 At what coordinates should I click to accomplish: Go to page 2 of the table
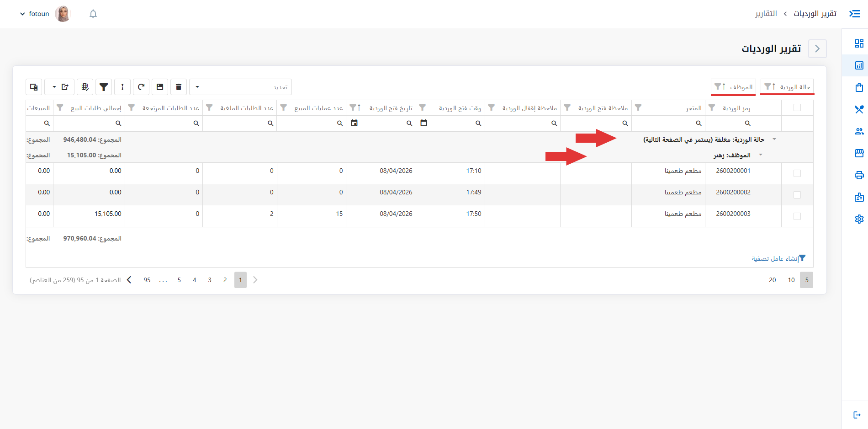[x=225, y=280]
